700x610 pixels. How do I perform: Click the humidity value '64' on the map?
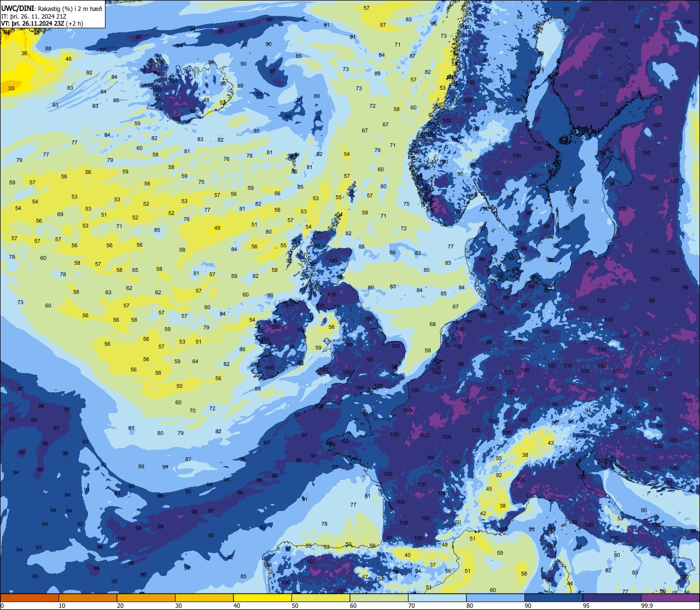point(195,361)
